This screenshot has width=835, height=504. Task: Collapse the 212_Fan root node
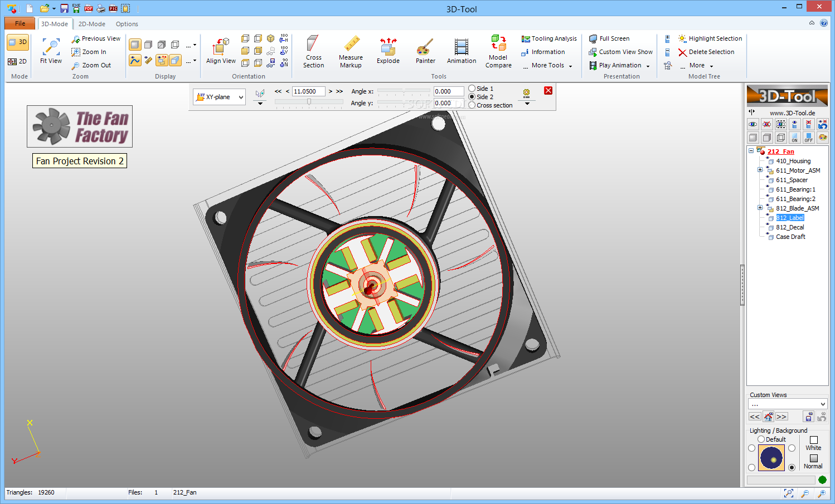click(x=751, y=151)
